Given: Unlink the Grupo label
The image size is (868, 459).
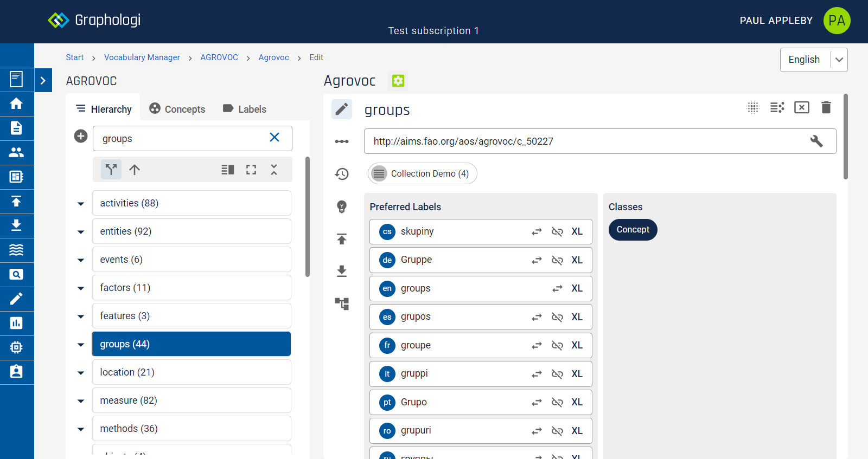Looking at the screenshot, I should click(557, 402).
